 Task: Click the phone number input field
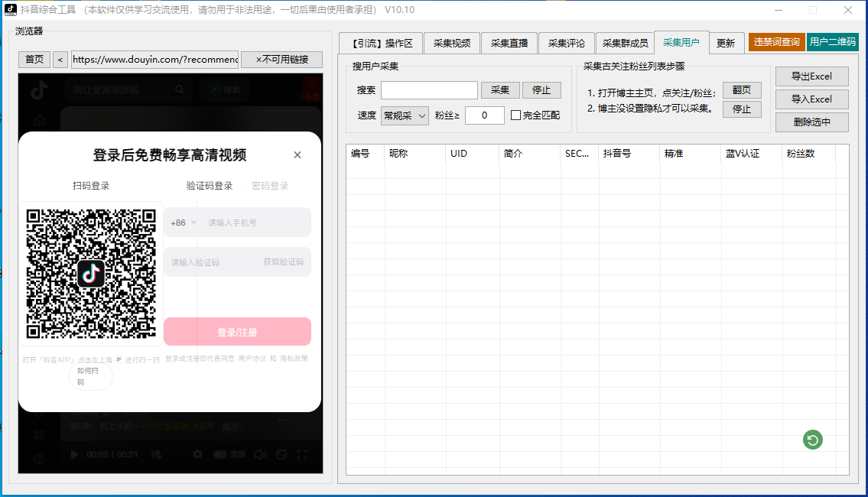pos(252,222)
